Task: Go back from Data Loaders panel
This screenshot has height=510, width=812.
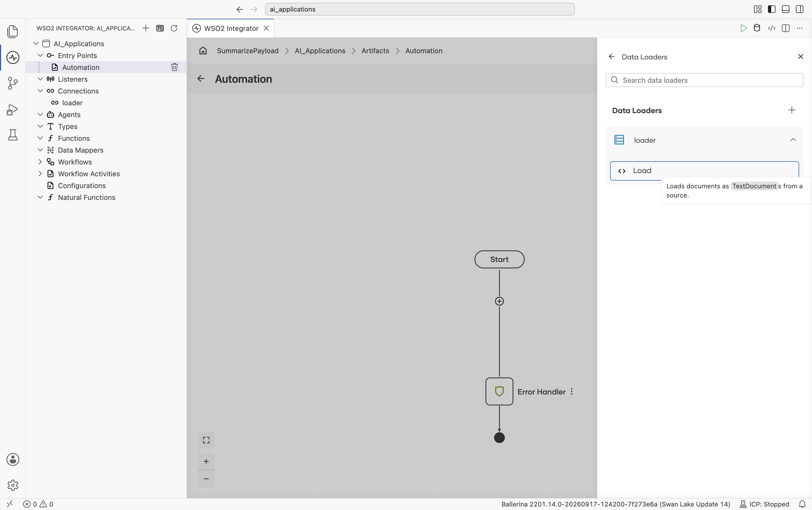Action: [x=611, y=57]
